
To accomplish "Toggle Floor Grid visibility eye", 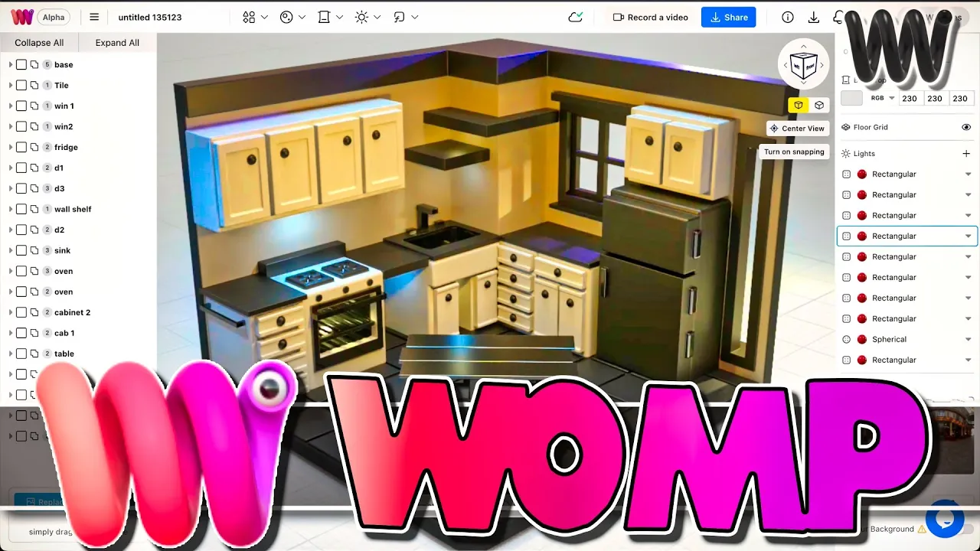I will pos(966,127).
